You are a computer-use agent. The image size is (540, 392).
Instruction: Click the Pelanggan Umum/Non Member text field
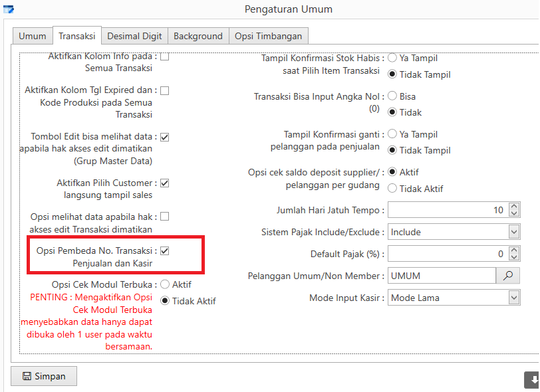(x=442, y=276)
